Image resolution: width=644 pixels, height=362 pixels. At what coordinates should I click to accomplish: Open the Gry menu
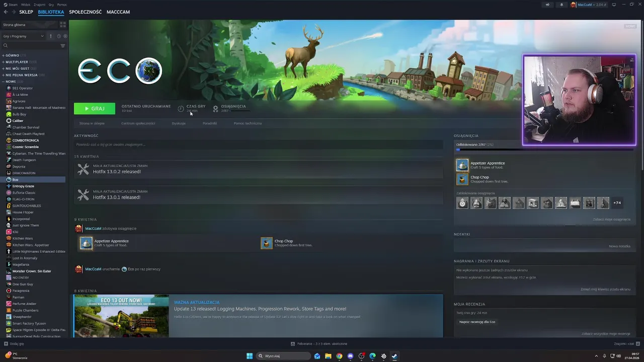tap(51, 5)
